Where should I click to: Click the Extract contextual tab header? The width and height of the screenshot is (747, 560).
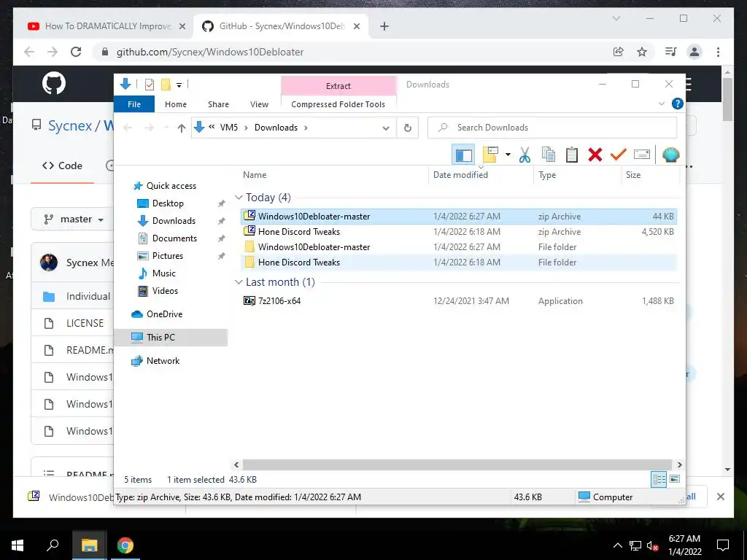coord(338,86)
